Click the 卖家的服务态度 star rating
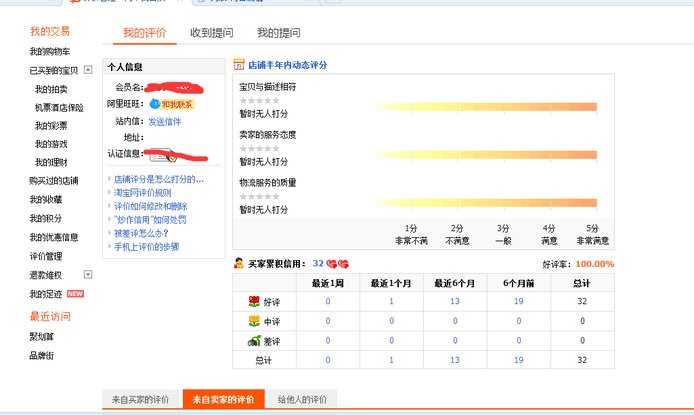 259,148
